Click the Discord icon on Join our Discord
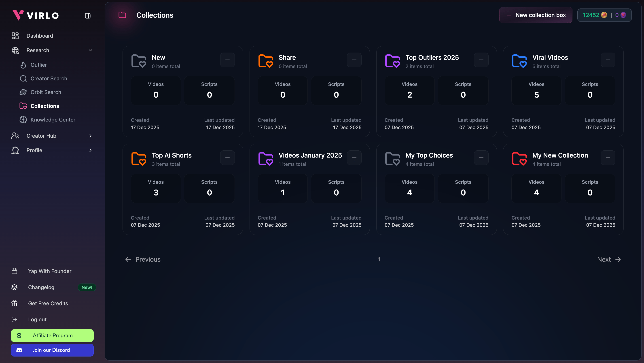This screenshot has width=644, height=363. (x=20, y=350)
